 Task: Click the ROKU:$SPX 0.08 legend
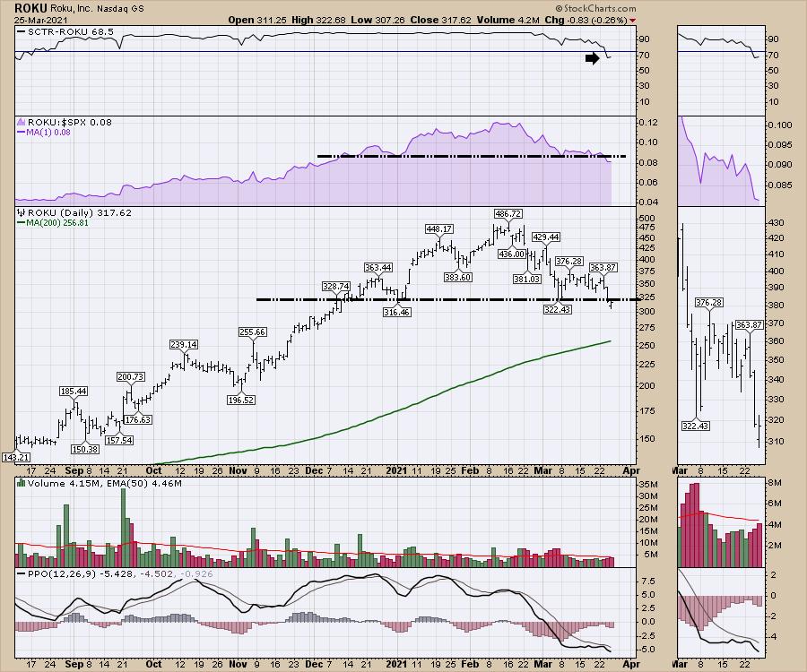pos(65,122)
